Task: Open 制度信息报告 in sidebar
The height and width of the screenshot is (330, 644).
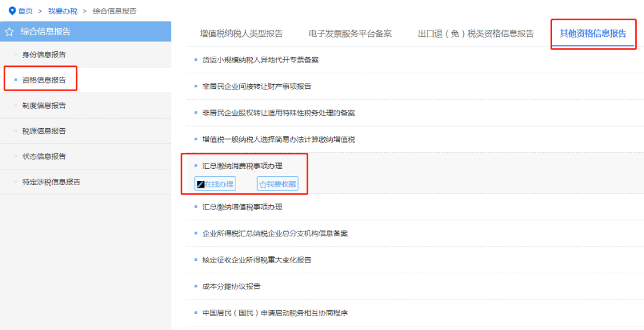Action: 44,106
